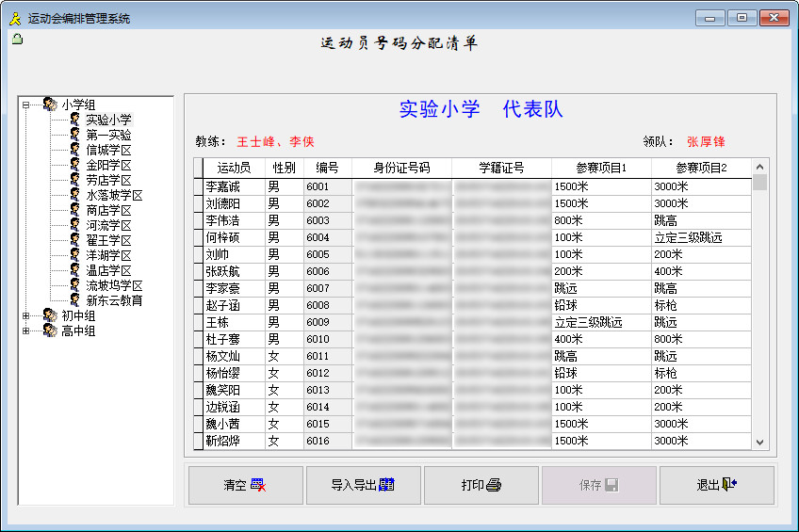Click the lock icon under the title bar
The height and width of the screenshot is (532, 799).
tap(17, 39)
